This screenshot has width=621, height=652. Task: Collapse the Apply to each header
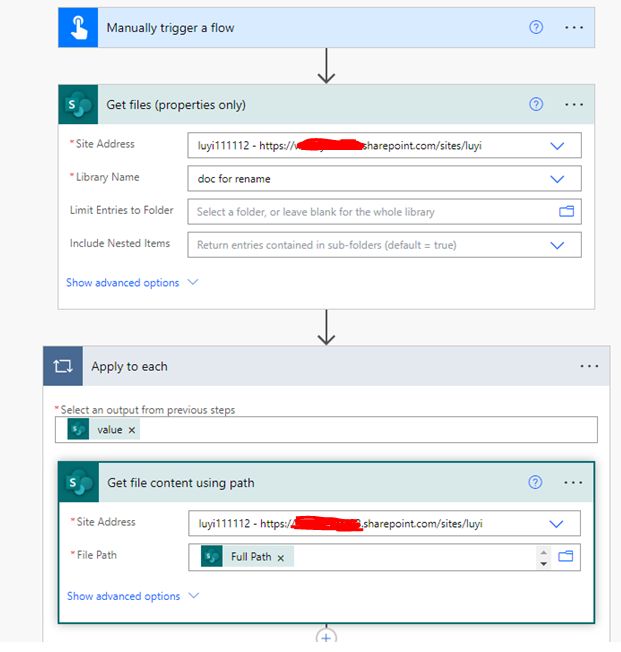coord(327,366)
